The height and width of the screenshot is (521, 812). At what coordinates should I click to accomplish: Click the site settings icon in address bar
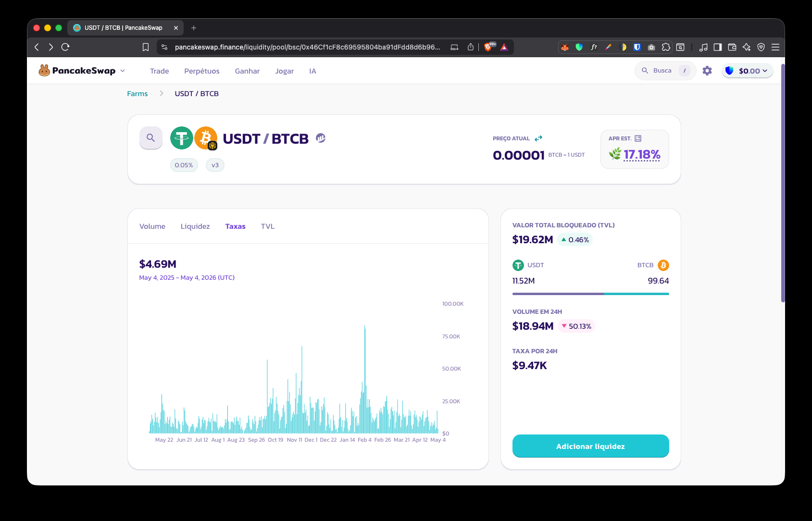[x=164, y=47]
